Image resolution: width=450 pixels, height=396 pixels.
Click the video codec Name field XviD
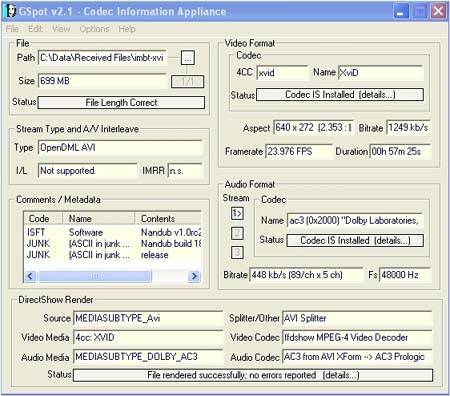pos(380,73)
